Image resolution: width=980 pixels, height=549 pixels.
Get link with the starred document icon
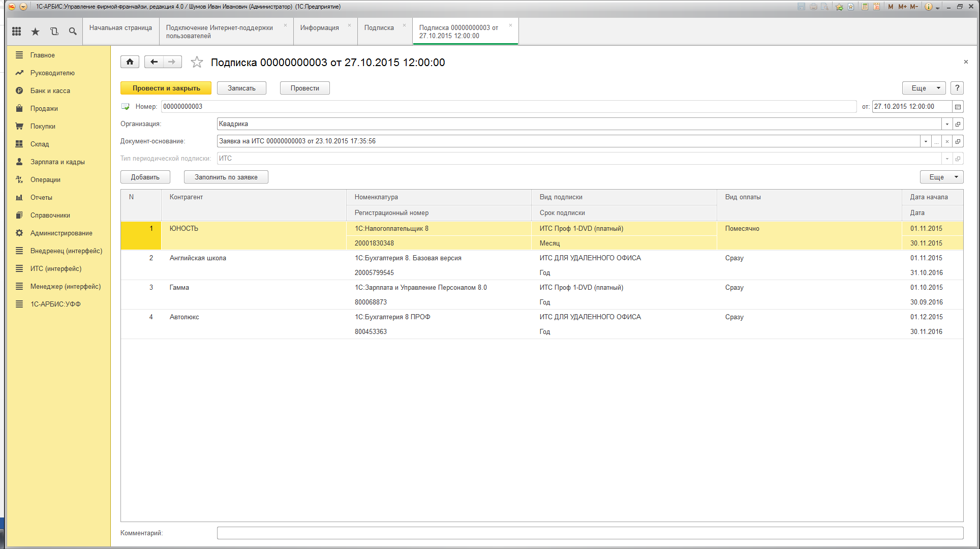point(851,7)
